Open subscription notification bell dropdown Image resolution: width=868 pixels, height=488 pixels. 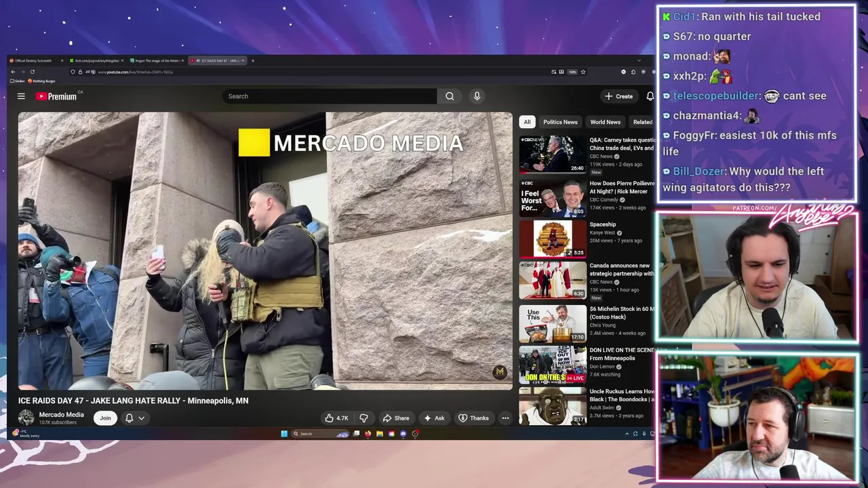(134, 418)
